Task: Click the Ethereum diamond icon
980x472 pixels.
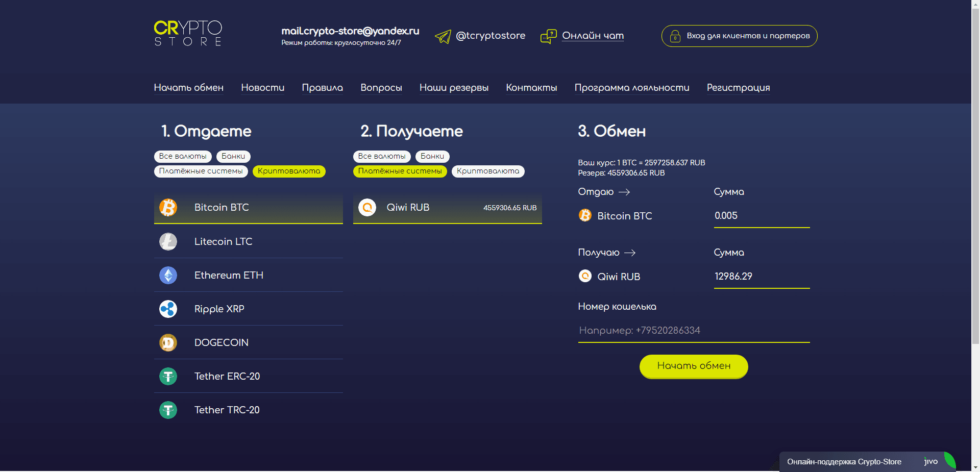Action: point(168,275)
